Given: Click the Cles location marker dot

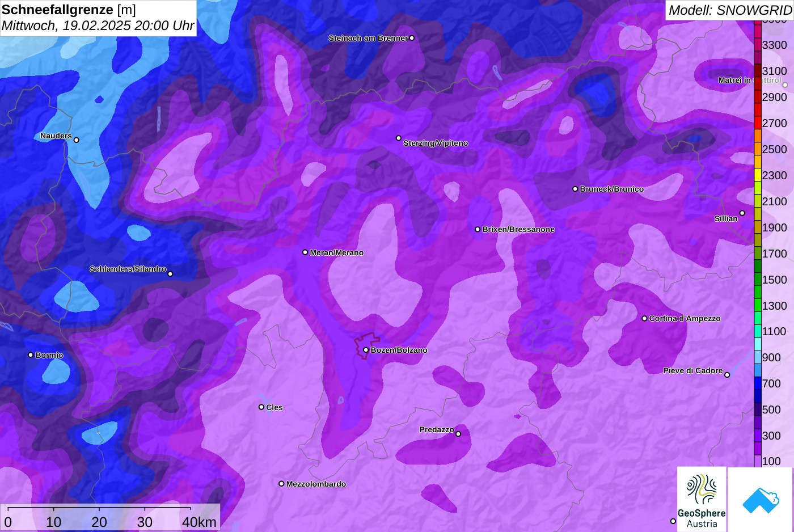Looking at the screenshot, I should (x=261, y=407).
